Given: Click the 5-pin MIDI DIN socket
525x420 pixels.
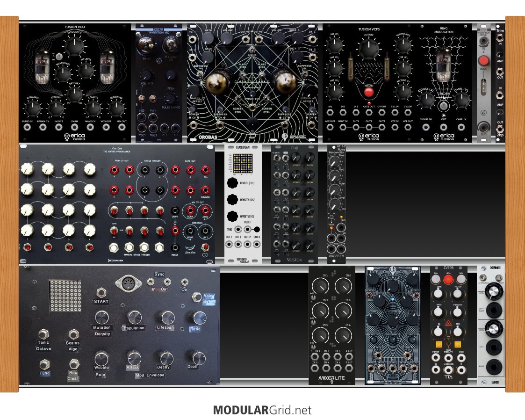Looking at the screenshot, I should tap(128, 284).
